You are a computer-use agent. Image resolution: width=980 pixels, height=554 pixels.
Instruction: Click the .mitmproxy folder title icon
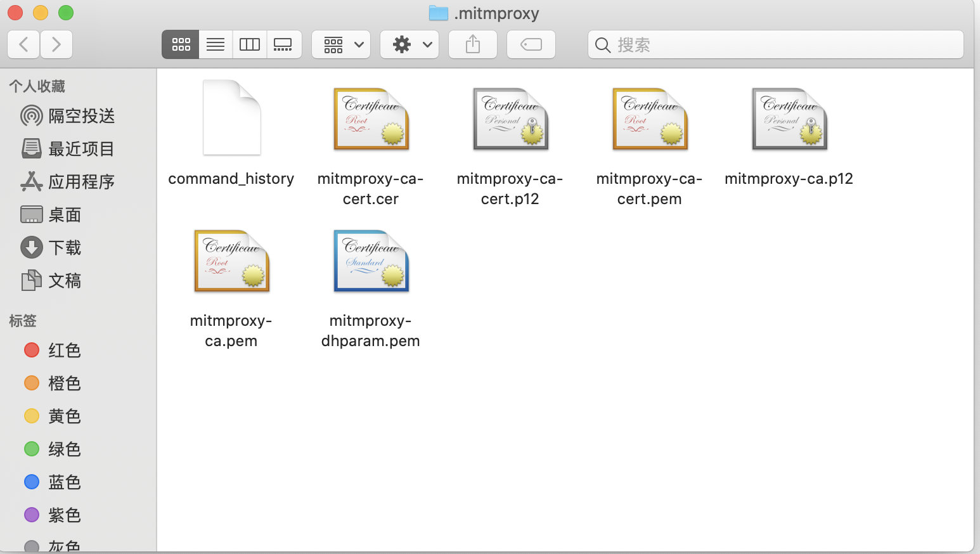439,13
